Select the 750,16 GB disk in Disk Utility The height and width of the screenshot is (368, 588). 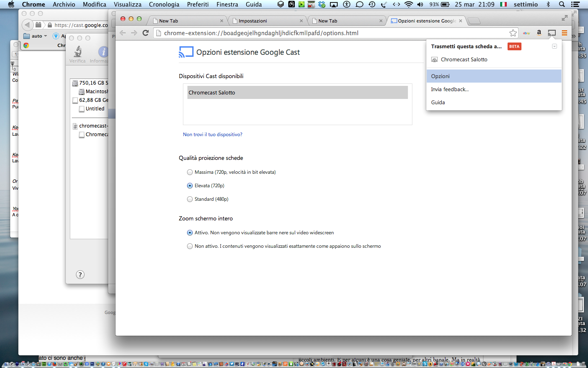(90, 83)
